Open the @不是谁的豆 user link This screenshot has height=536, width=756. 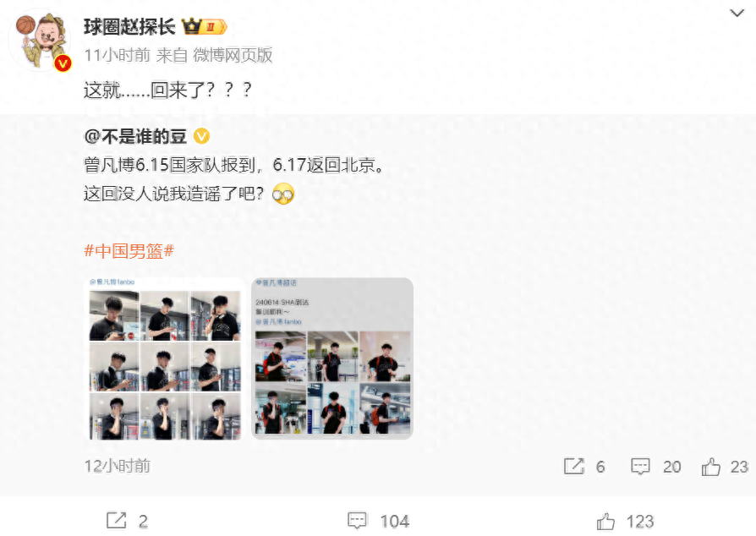[135, 137]
